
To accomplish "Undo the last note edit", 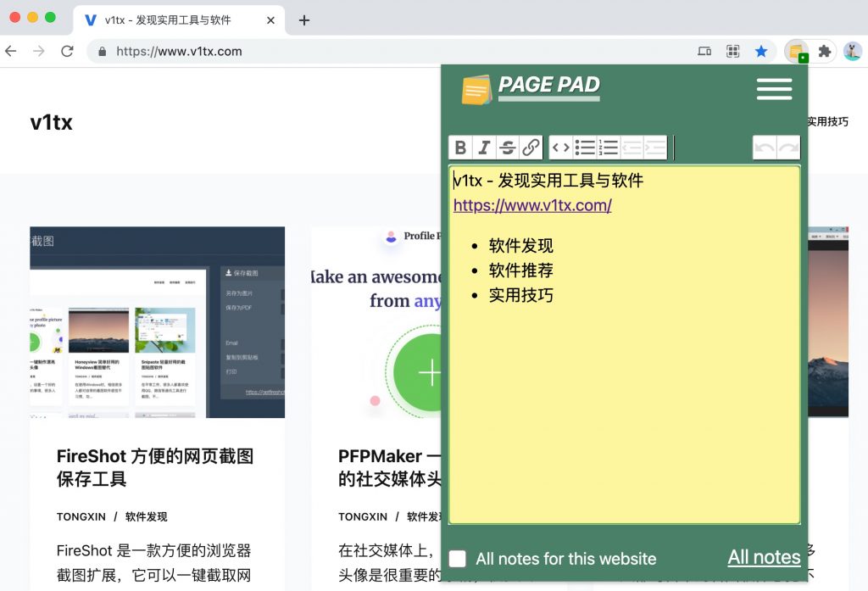I will click(765, 148).
